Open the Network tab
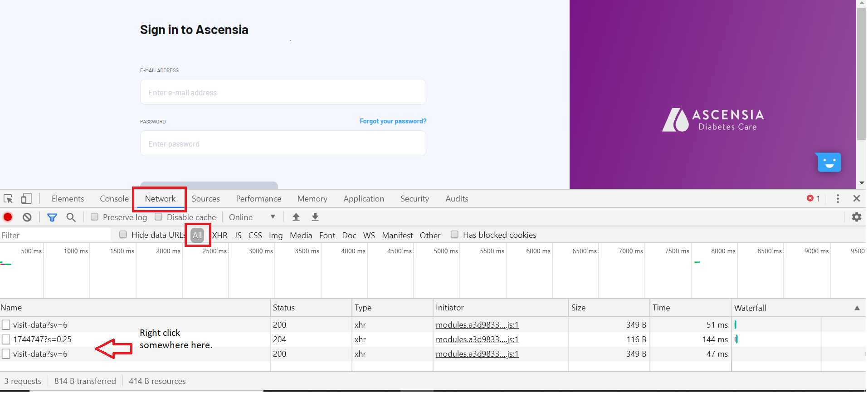The image size is (868, 393). coord(160,199)
